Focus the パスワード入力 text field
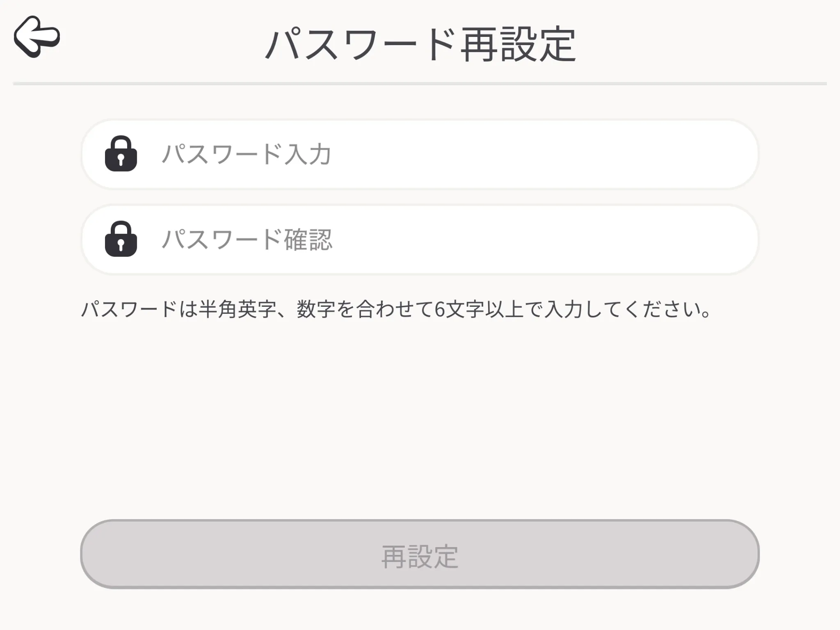 point(420,154)
